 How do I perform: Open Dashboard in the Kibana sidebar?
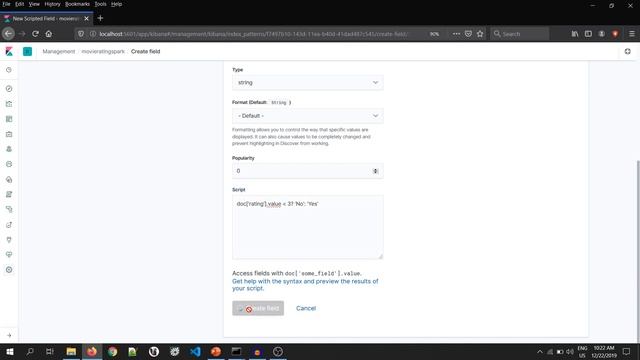(9, 119)
